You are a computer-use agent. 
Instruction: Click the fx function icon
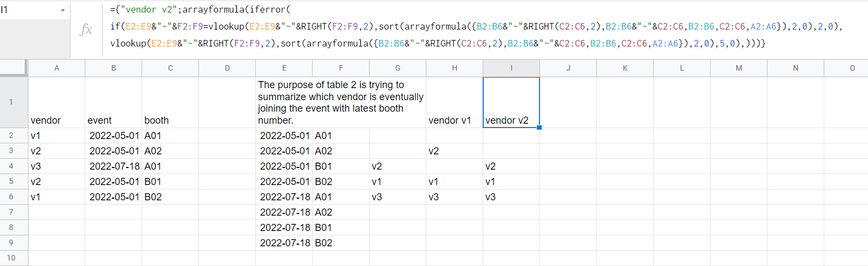pos(86,30)
